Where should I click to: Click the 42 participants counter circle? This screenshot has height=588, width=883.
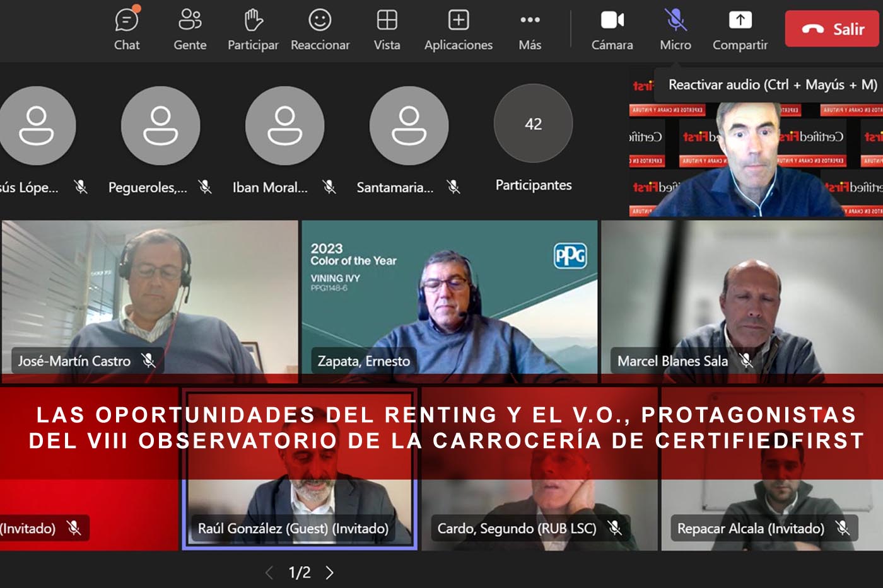coord(533,124)
